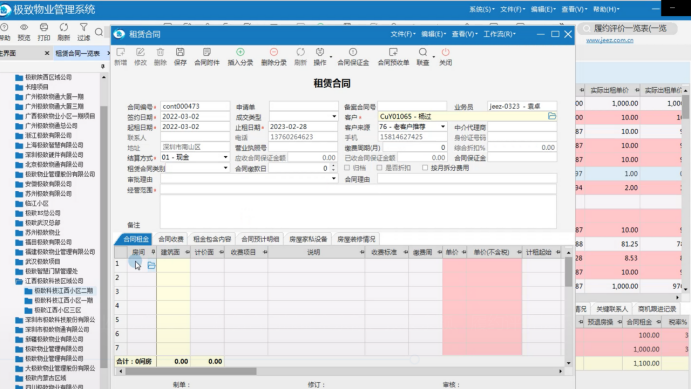Image resolution: width=691 pixels, height=389 pixels.
Task: Switch to the 合同预计明细 tab
Action: (260, 239)
